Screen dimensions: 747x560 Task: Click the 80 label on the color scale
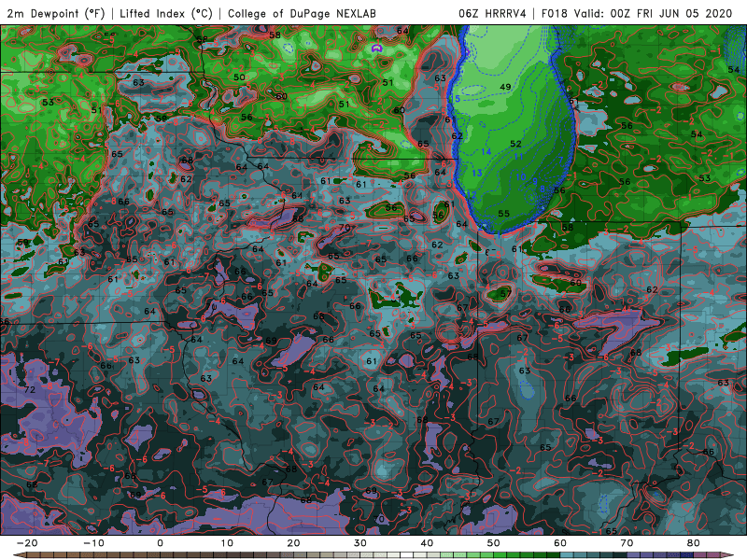[694, 543]
